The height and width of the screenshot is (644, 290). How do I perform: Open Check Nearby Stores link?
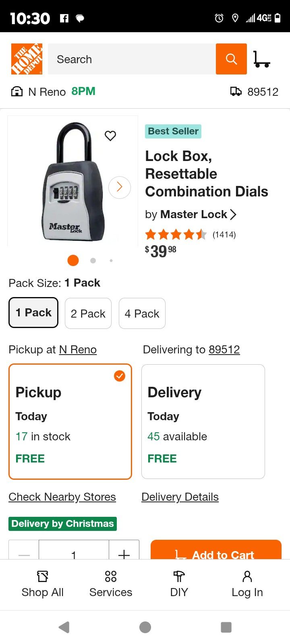tap(62, 497)
